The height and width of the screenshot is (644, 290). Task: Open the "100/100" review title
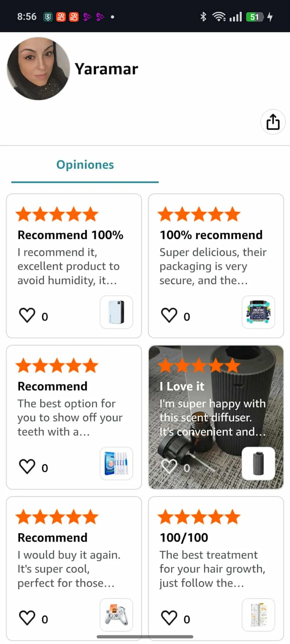[184, 538]
